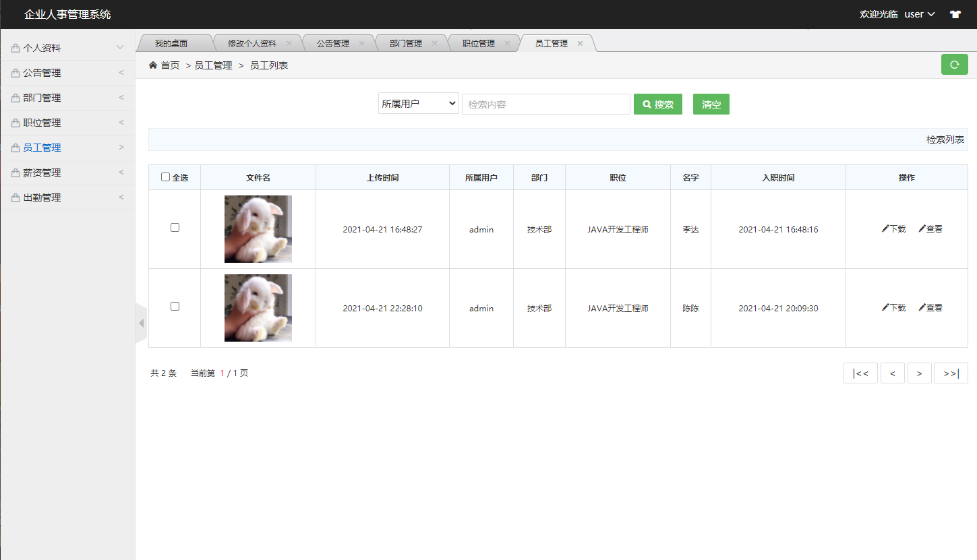Click the home icon in breadcrumb
Viewport: 977px width, 560px height.
153,65
